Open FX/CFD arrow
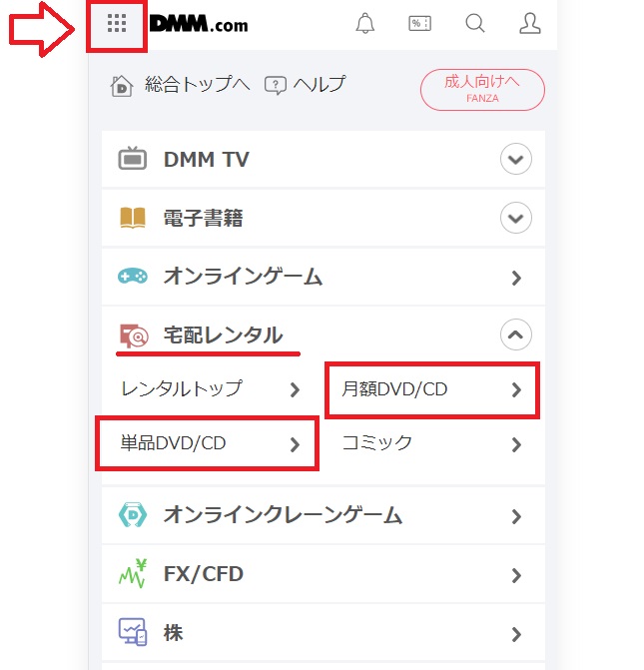This screenshot has width=644, height=670. (x=516, y=575)
